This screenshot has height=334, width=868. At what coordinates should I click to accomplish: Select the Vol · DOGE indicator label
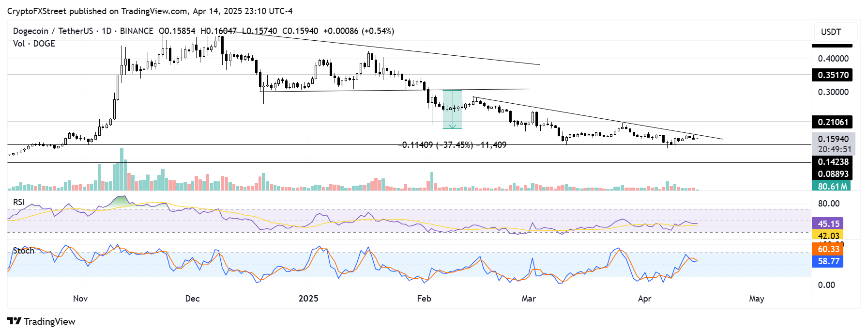tap(34, 44)
